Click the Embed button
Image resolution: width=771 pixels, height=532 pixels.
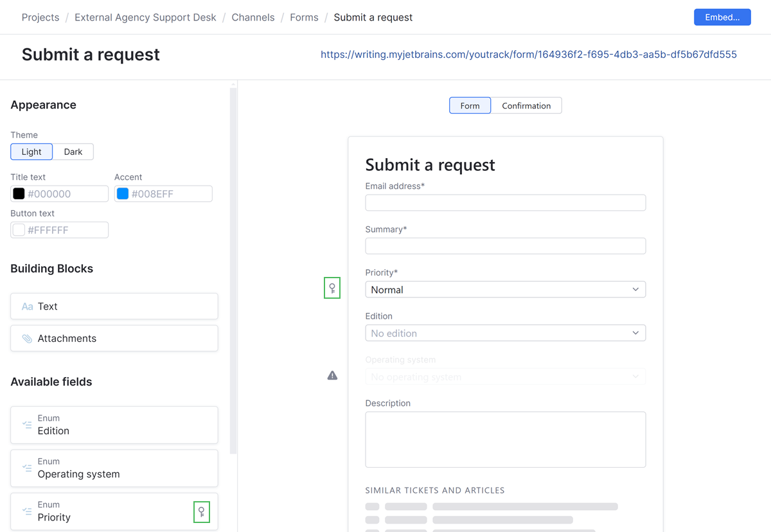click(722, 17)
